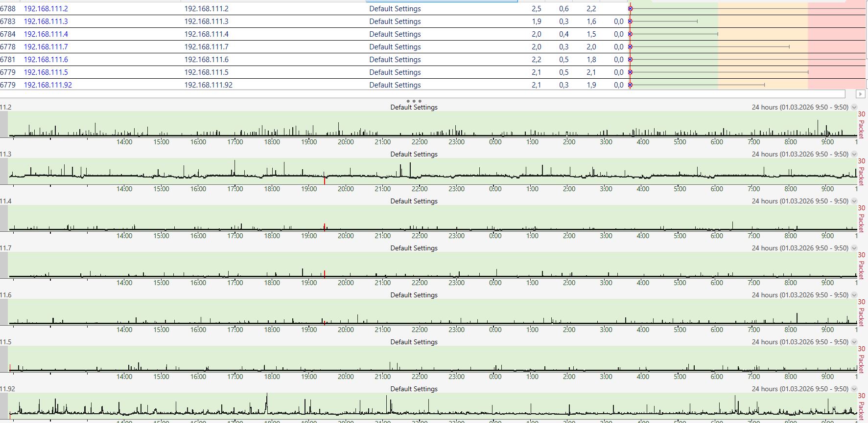
Task: Open the 192.168.111.2 target link
Action: click(x=46, y=9)
